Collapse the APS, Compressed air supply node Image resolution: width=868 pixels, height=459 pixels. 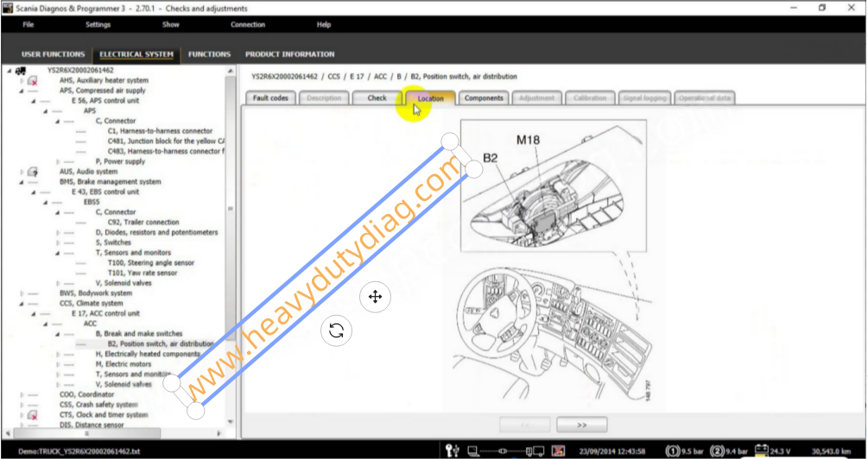[x=22, y=91]
